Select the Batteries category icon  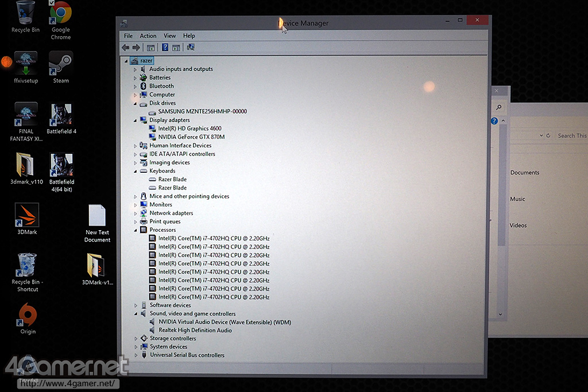pyautogui.click(x=143, y=77)
